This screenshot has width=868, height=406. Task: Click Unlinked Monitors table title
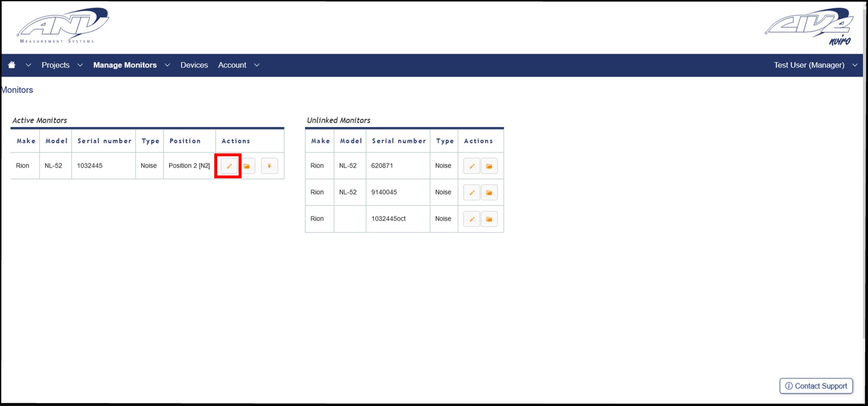coord(338,120)
